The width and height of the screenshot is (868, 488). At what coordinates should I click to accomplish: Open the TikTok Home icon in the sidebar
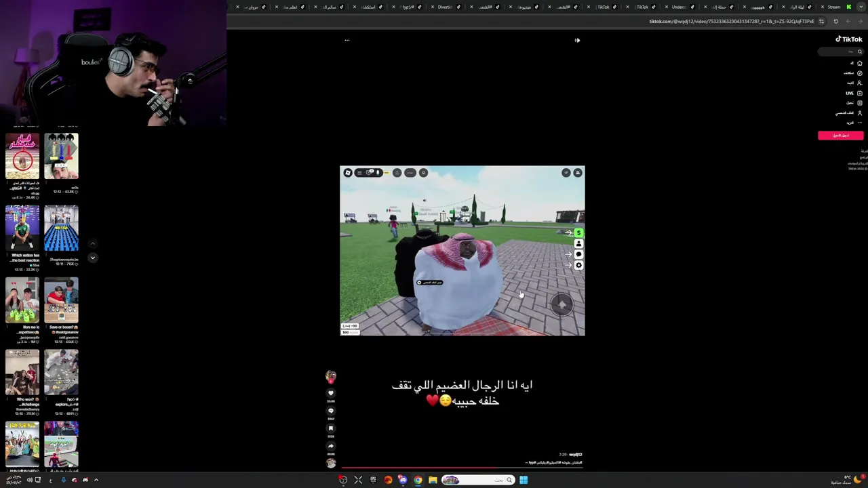(x=859, y=63)
